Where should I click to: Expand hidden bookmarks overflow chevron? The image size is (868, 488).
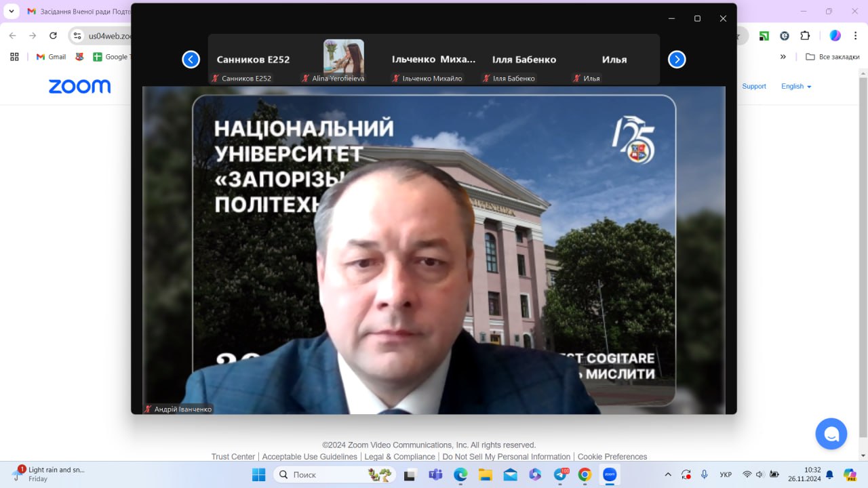(783, 57)
